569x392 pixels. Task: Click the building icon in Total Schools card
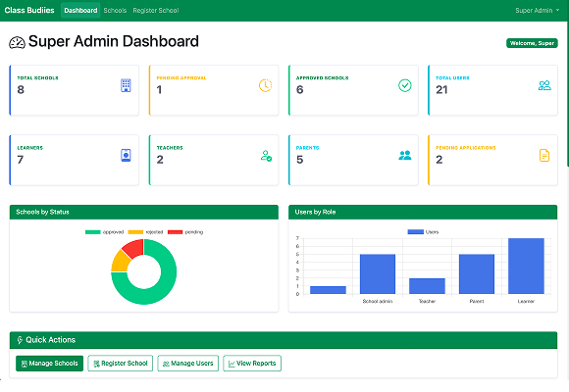[126, 85]
